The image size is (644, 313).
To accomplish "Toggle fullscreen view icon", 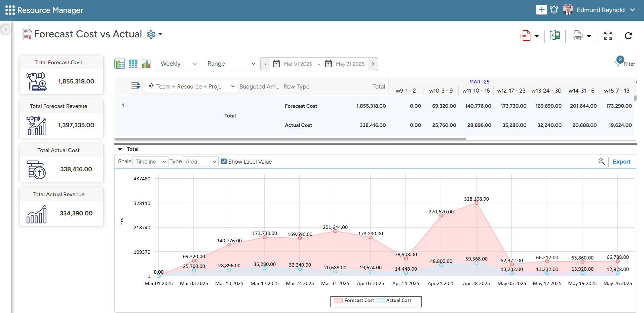I will click(608, 36).
